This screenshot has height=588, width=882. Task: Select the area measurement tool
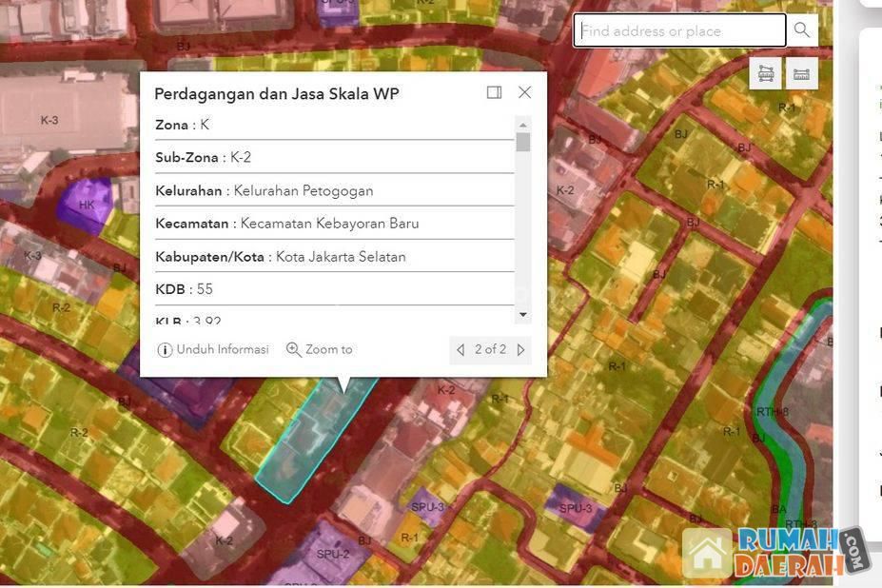(x=766, y=73)
